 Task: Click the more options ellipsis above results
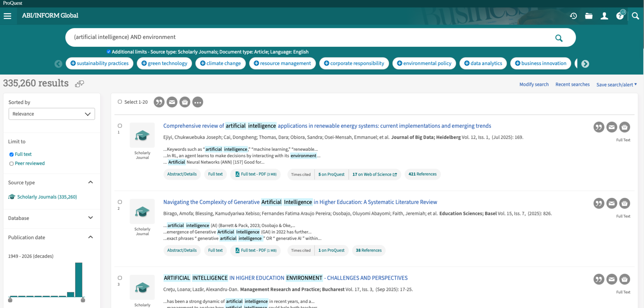click(x=198, y=102)
